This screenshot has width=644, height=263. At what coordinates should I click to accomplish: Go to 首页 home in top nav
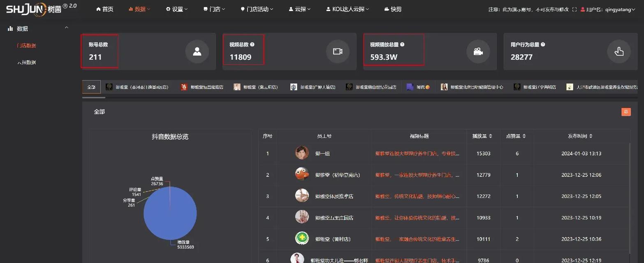(104, 9)
